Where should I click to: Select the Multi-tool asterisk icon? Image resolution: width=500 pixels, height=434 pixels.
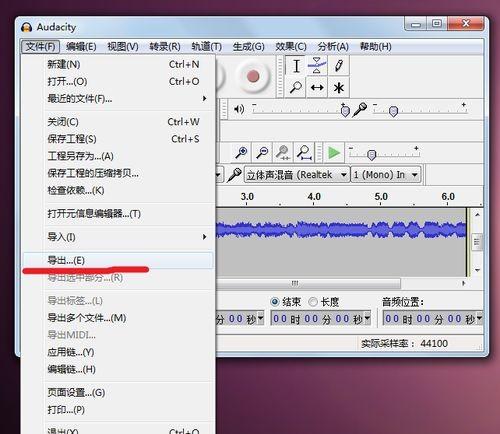coord(339,88)
